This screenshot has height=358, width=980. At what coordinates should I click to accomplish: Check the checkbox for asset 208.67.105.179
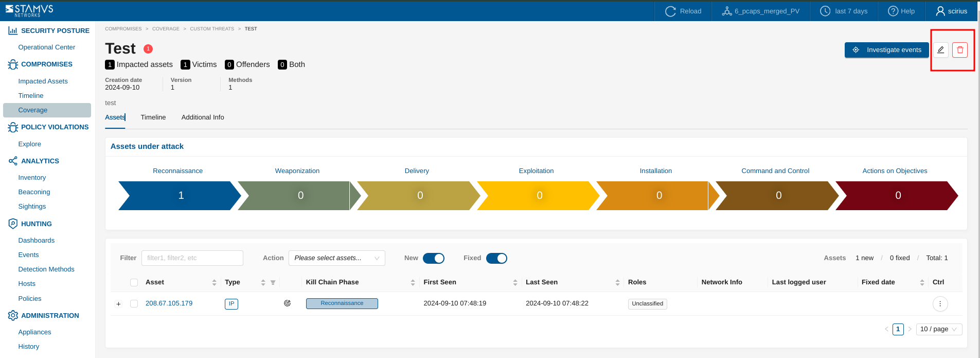[x=134, y=304]
